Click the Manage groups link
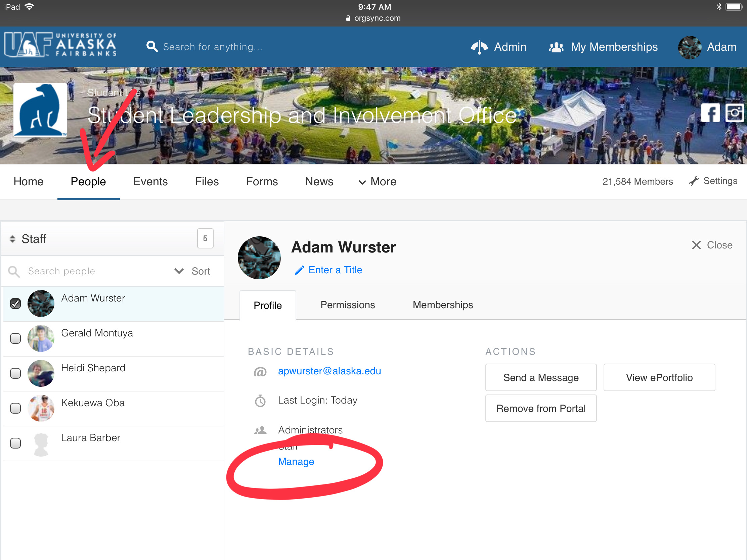The width and height of the screenshot is (747, 560). [x=296, y=461]
